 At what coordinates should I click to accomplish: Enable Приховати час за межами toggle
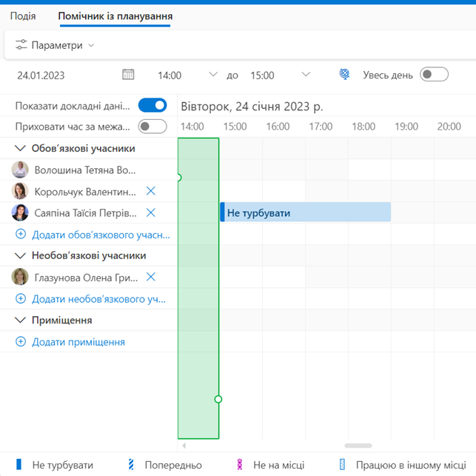coord(152,127)
